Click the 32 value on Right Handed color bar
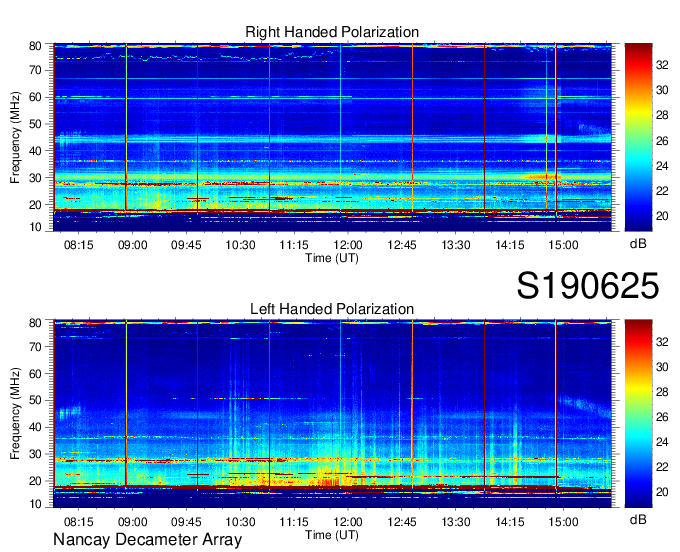680x552 pixels. coord(662,65)
